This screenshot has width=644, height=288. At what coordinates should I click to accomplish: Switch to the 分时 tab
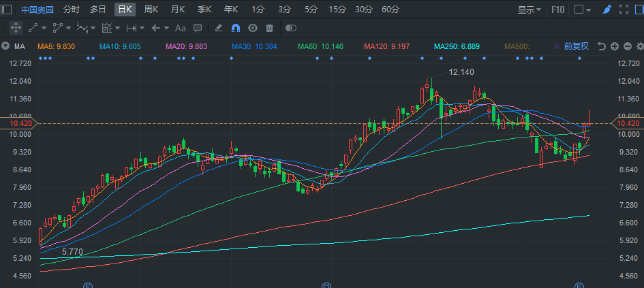tap(72, 10)
